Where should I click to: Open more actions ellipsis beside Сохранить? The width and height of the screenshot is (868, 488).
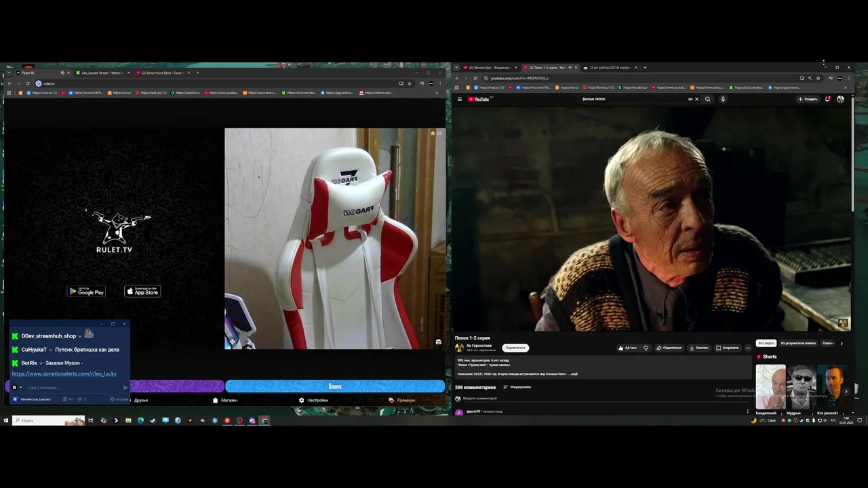click(x=748, y=348)
